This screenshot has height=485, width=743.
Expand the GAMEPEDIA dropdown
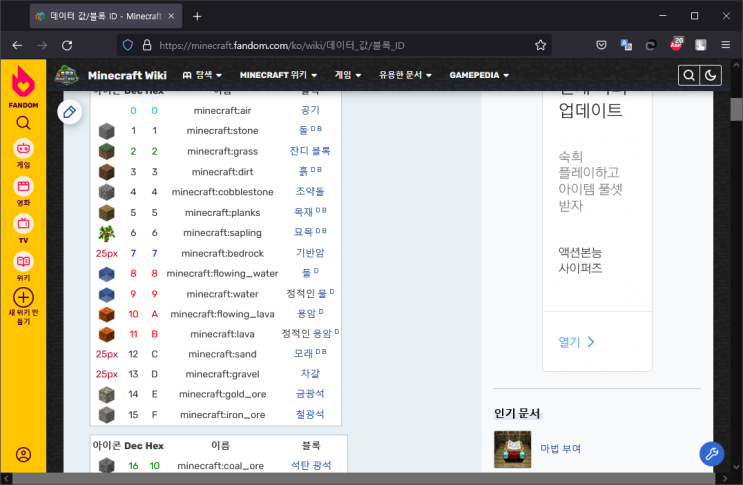tap(479, 75)
